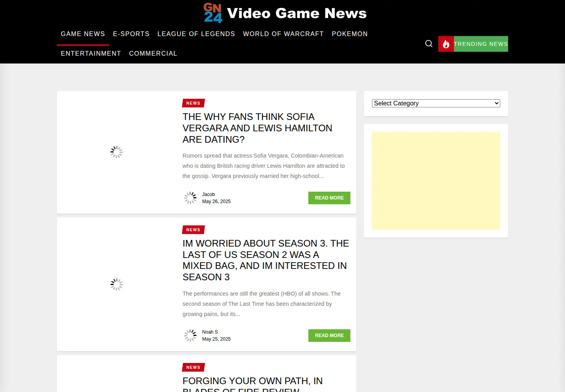Click the author name Jacob
Viewport: 565px width, 392px height.
[208, 194]
